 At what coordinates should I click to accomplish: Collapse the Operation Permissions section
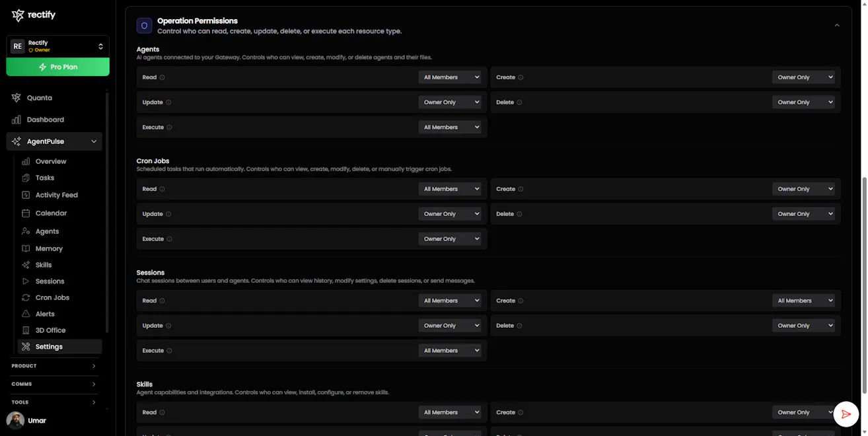point(837,26)
